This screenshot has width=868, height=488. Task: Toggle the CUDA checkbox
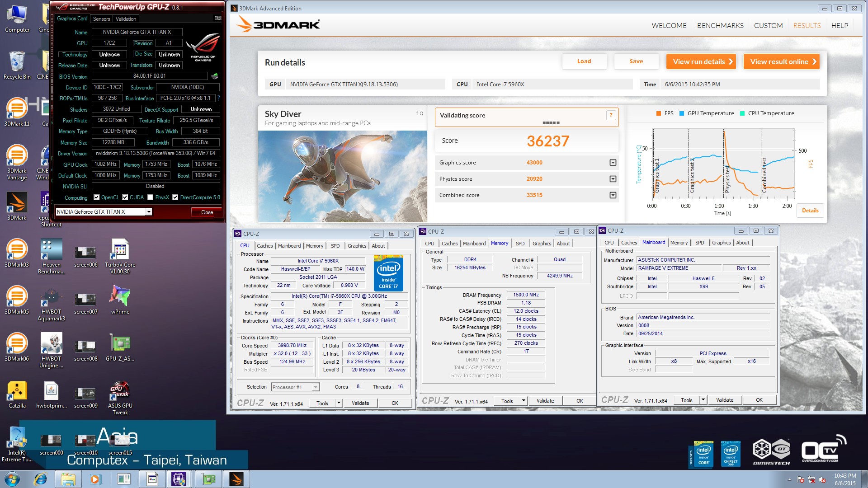click(125, 197)
